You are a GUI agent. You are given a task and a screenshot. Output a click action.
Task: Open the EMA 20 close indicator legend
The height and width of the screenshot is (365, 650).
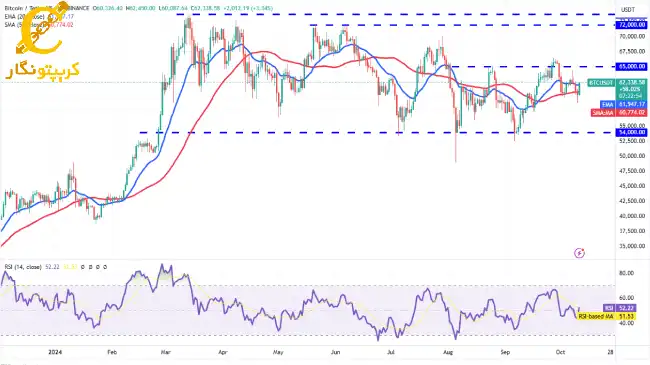(24, 17)
